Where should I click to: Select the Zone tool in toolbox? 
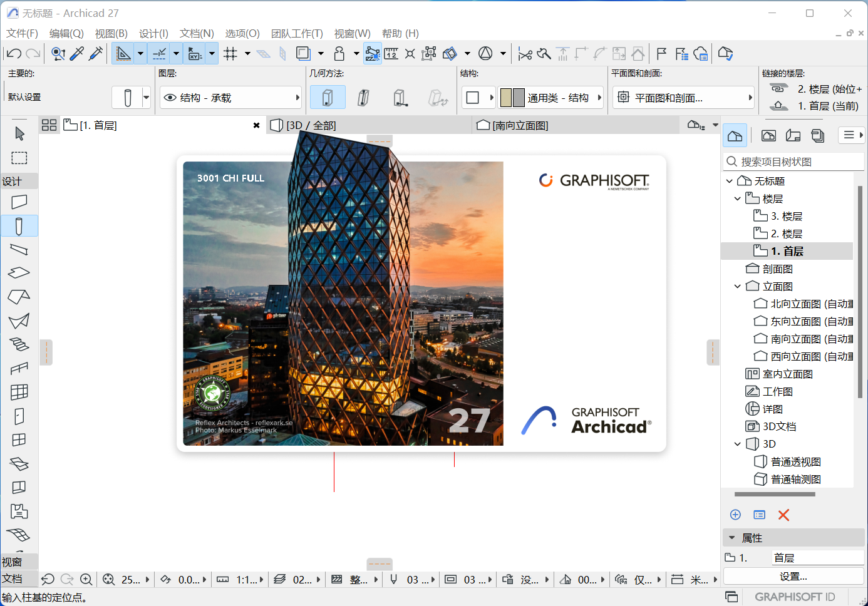click(19, 511)
